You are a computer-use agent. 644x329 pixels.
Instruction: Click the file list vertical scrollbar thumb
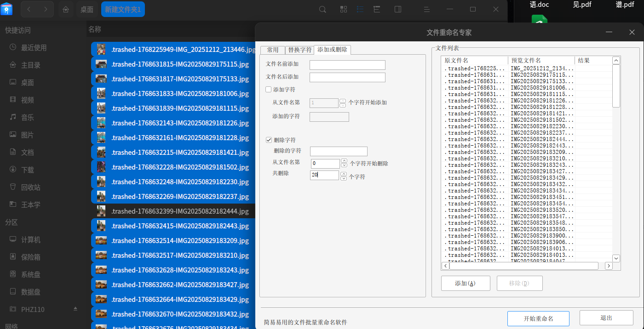pyautogui.click(x=616, y=86)
